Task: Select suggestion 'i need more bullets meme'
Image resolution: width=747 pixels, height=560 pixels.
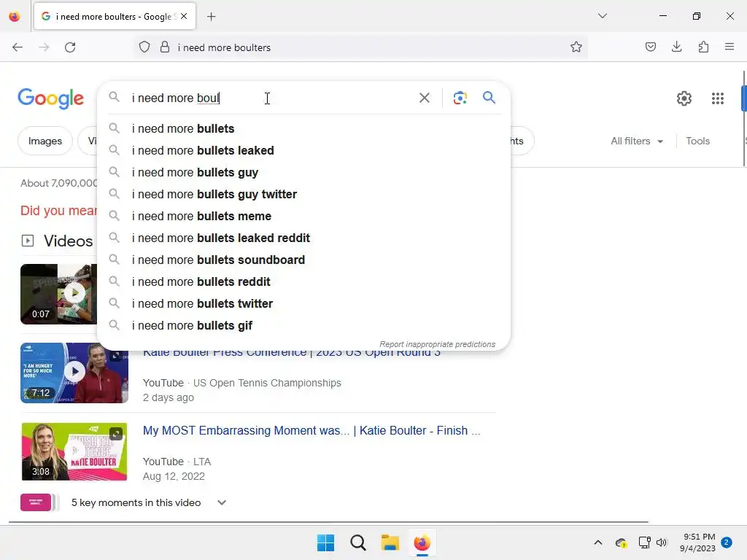Action: pyautogui.click(x=303, y=216)
